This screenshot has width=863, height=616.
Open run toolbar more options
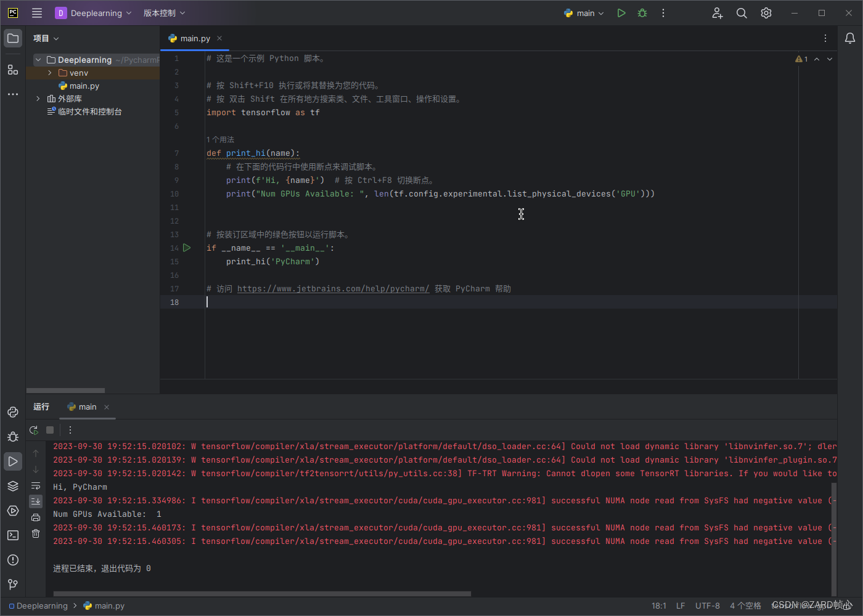[x=70, y=430]
